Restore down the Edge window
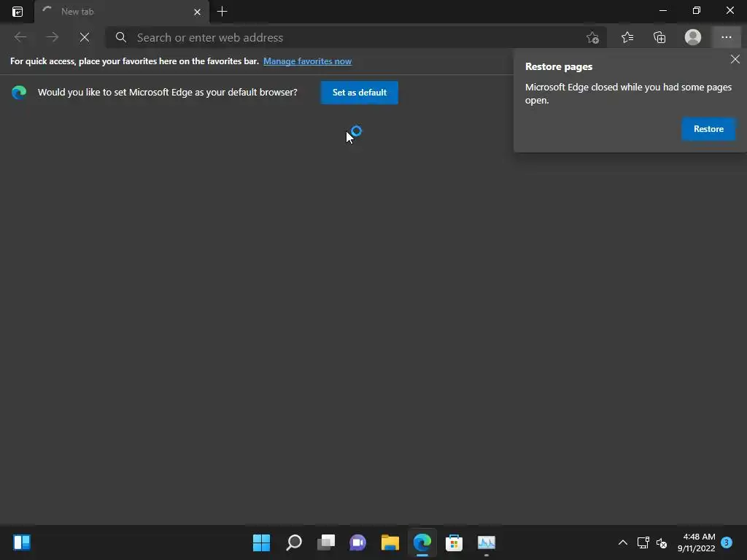Image resolution: width=747 pixels, height=560 pixels. (x=697, y=10)
